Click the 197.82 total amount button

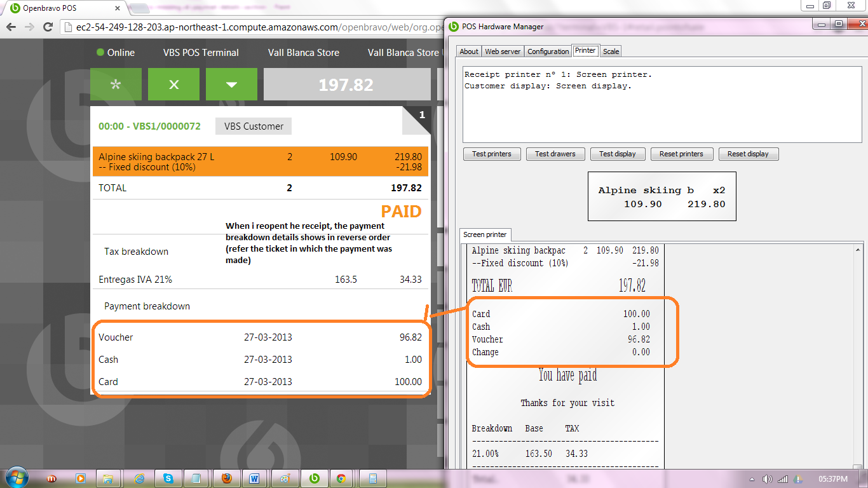pos(347,85)
